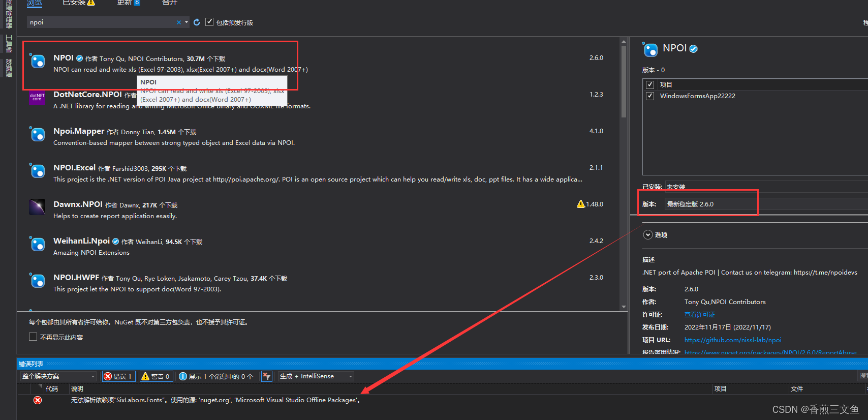Toggle include prerelease checkbox
This screenshot has width=868, height=420.
click(209, 22)
